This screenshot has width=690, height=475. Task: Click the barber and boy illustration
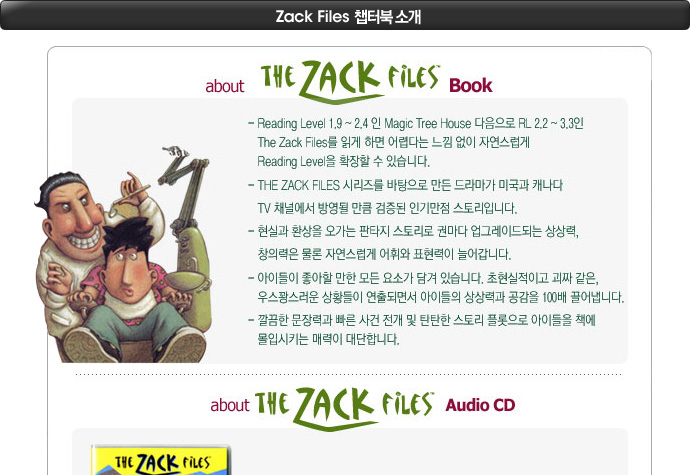[x=124, y=255]
